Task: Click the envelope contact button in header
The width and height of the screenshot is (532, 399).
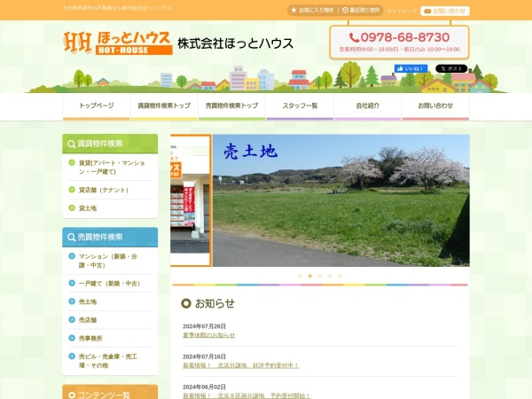Action: (445, 11)
